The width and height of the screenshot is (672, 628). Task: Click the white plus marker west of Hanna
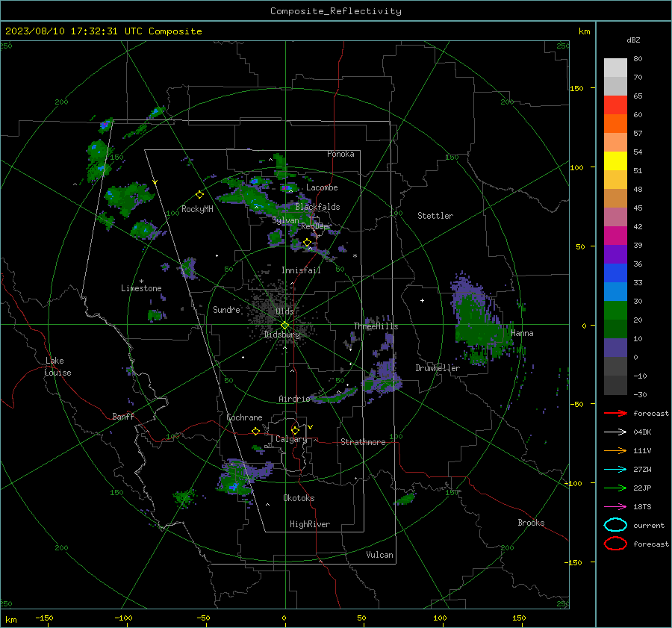[422, 300]
